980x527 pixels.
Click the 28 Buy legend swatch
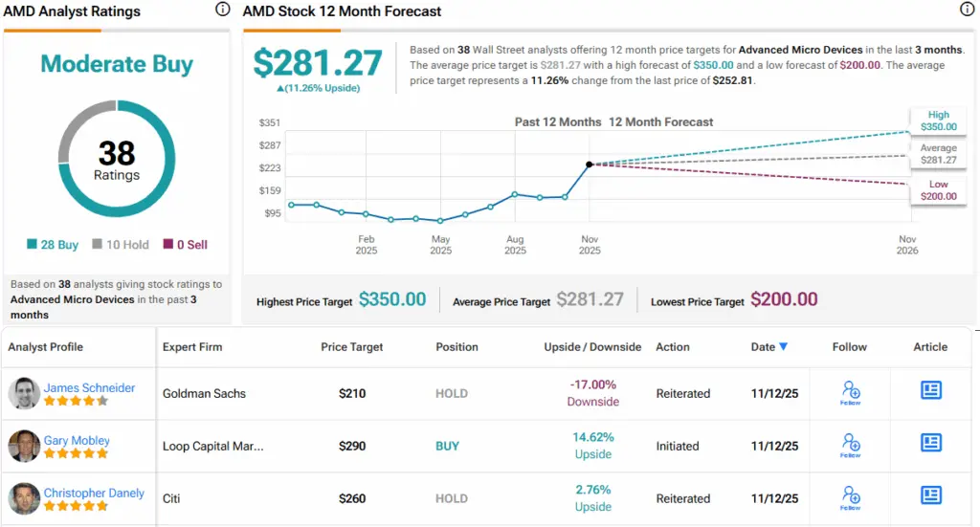pyautogui.click(x=33, y=245)
